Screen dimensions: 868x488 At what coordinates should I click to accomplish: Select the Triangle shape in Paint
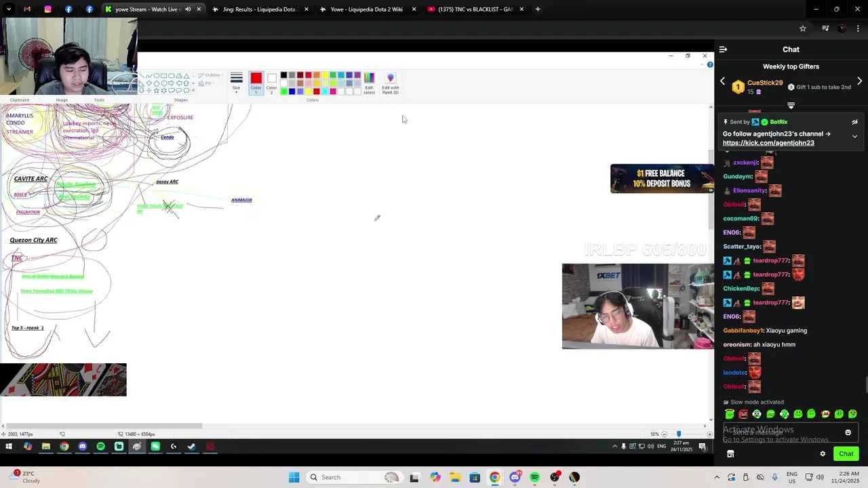[x=186, y=76]
